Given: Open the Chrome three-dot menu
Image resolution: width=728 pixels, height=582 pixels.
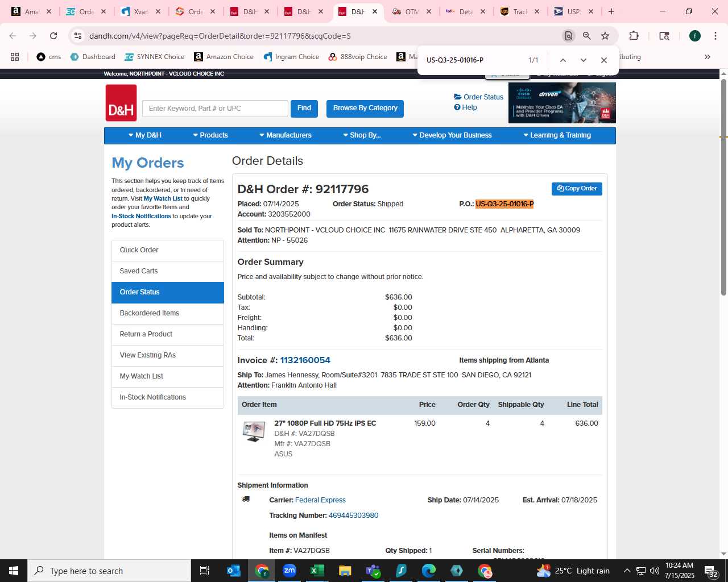Looking at the screenshot, I should pyautogui.click(x=715, y=36).
